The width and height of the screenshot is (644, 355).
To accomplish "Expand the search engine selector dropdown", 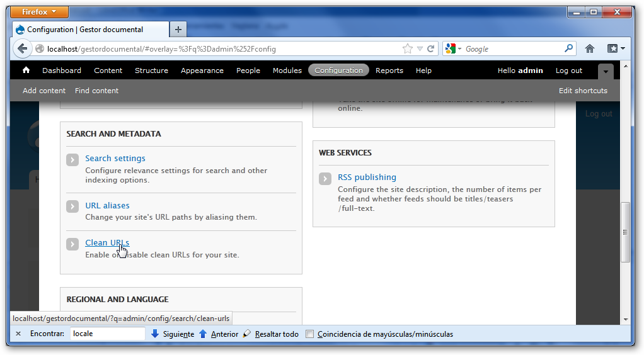I will (x=454, y=48).
